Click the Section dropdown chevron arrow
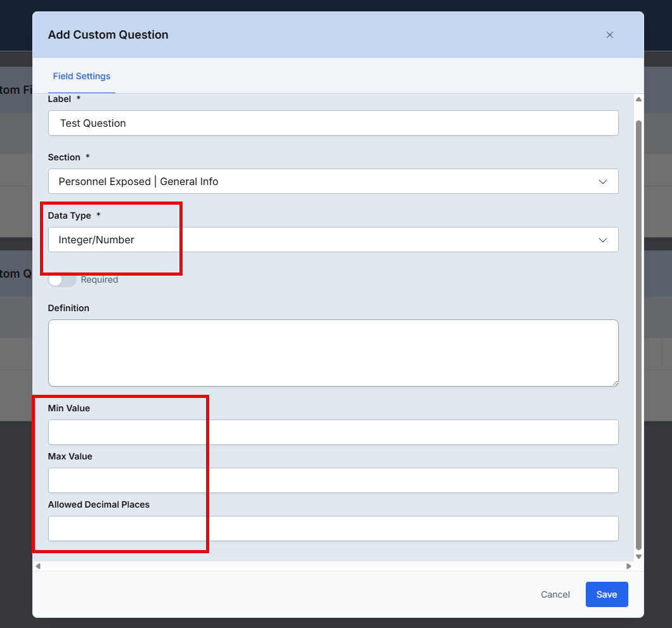672x628 pixels. coord(602,182)
